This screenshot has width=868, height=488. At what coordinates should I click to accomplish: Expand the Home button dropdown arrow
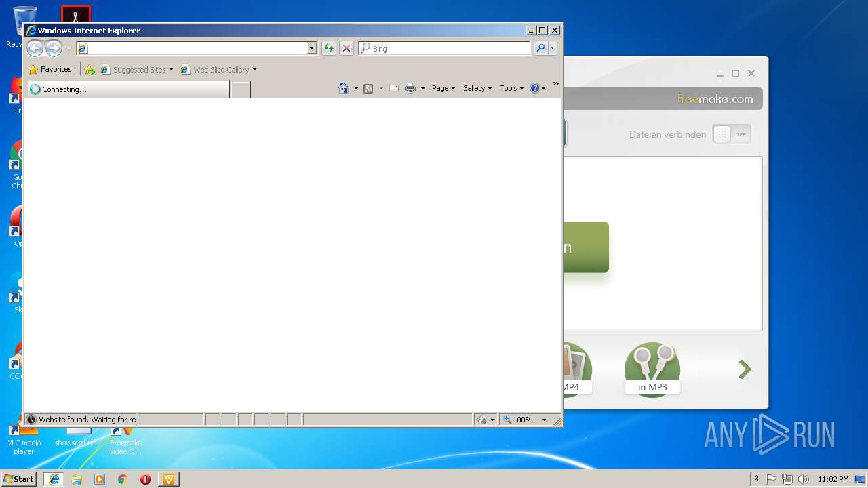point(356,89)
